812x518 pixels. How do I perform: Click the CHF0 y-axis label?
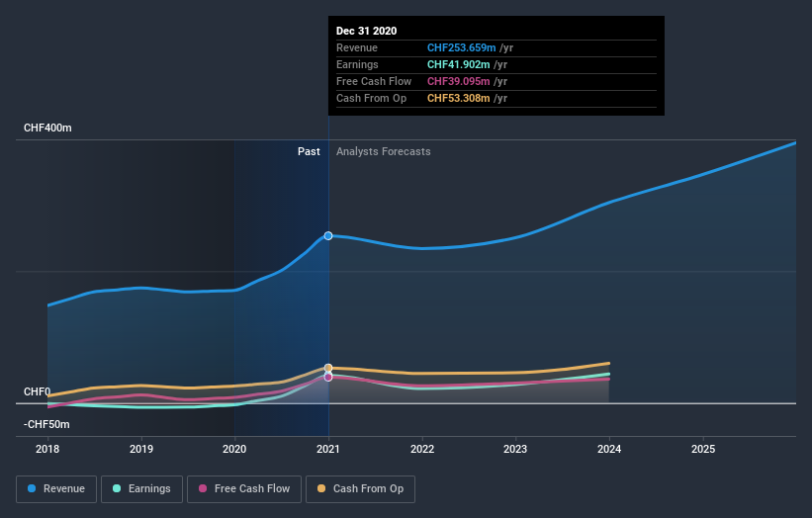tap(38, 391)
